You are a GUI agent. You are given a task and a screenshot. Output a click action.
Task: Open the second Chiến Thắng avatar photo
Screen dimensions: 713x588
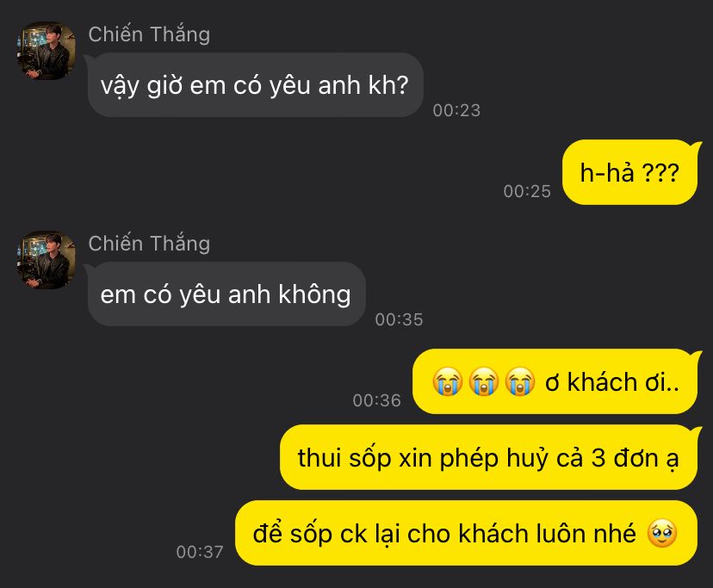click(46, 260)
